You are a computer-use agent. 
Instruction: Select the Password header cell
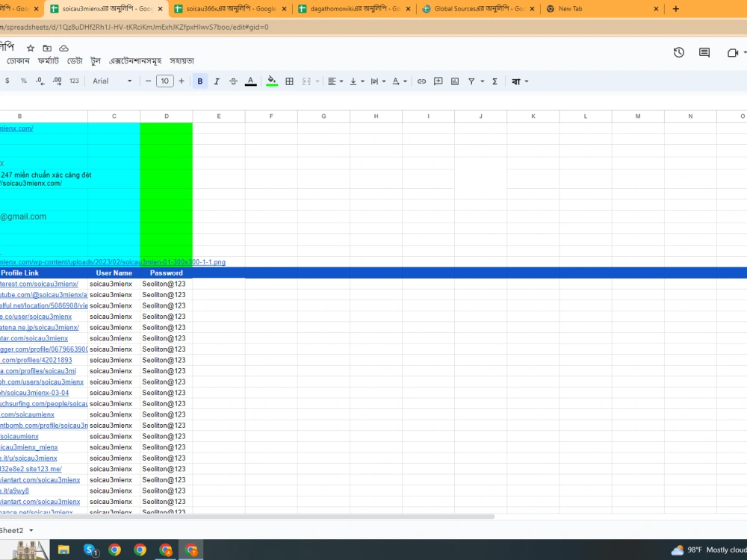point(167,273)
